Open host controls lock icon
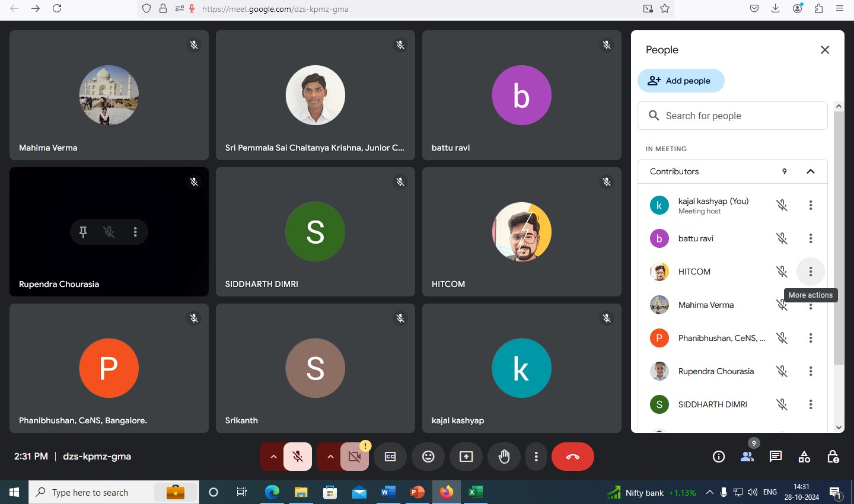Viewport: 854px width, 504px height. 833,457
